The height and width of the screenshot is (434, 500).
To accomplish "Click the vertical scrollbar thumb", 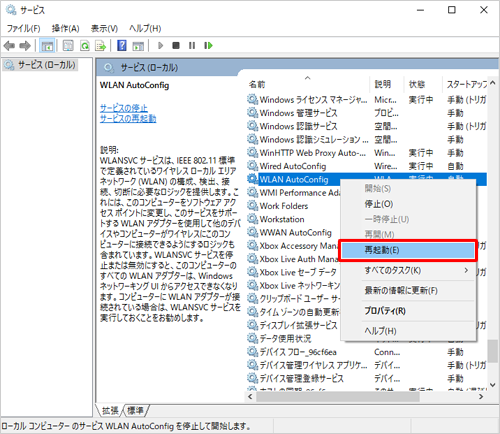I will pos(493,351).
